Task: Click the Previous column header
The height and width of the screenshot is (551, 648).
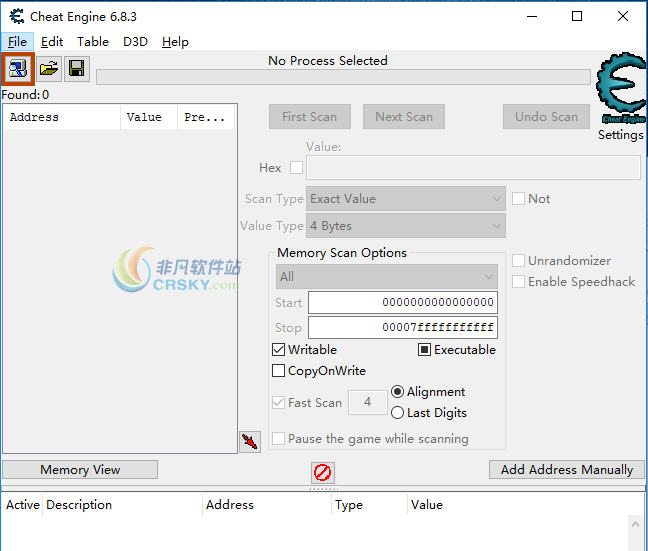Action: [206, 117]
